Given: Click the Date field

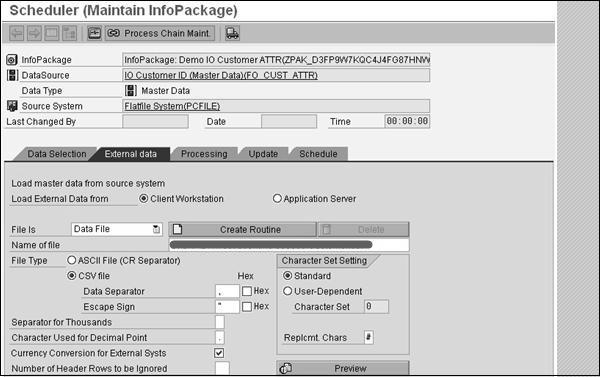Looking at the screenshot, I should point(289,121).
